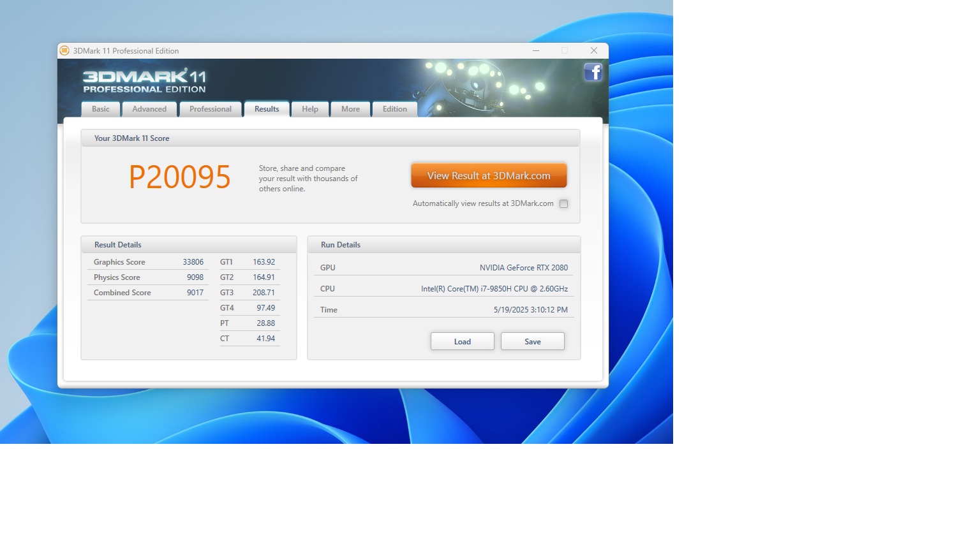Switch to the Basic tab

pos(101,109)
